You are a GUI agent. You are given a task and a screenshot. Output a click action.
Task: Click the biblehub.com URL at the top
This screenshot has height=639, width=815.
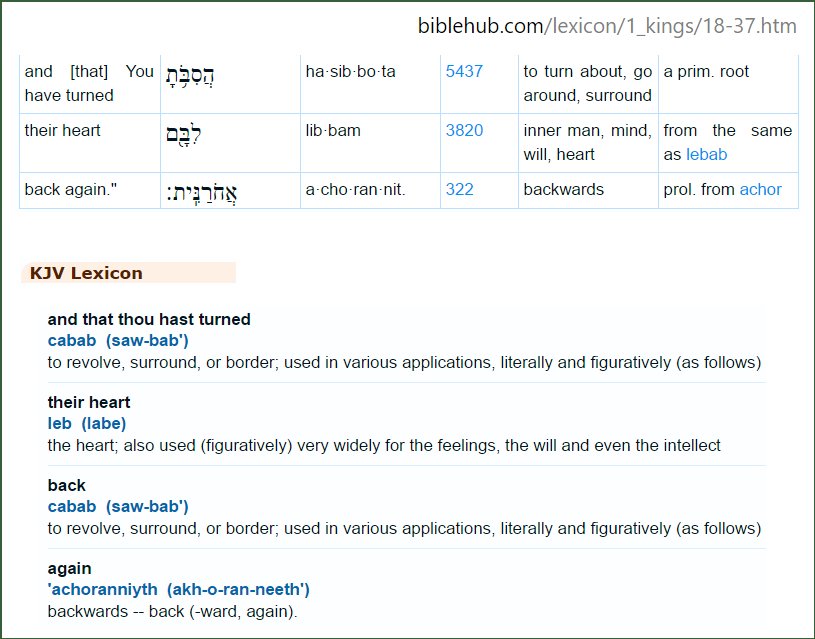[607, 26]
